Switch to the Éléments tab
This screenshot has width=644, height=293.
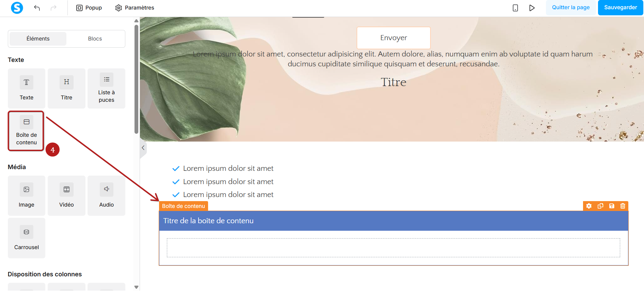tap(38, 39)
